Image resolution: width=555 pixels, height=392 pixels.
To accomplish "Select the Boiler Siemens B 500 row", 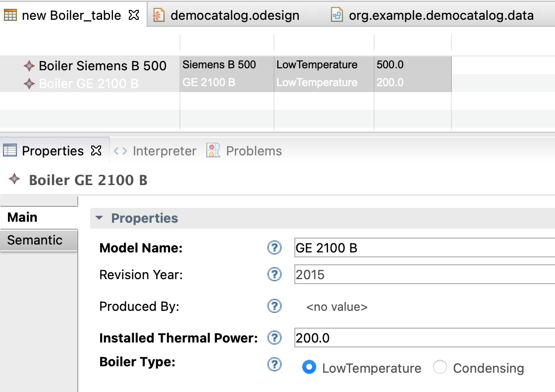I will click(103, 66).
